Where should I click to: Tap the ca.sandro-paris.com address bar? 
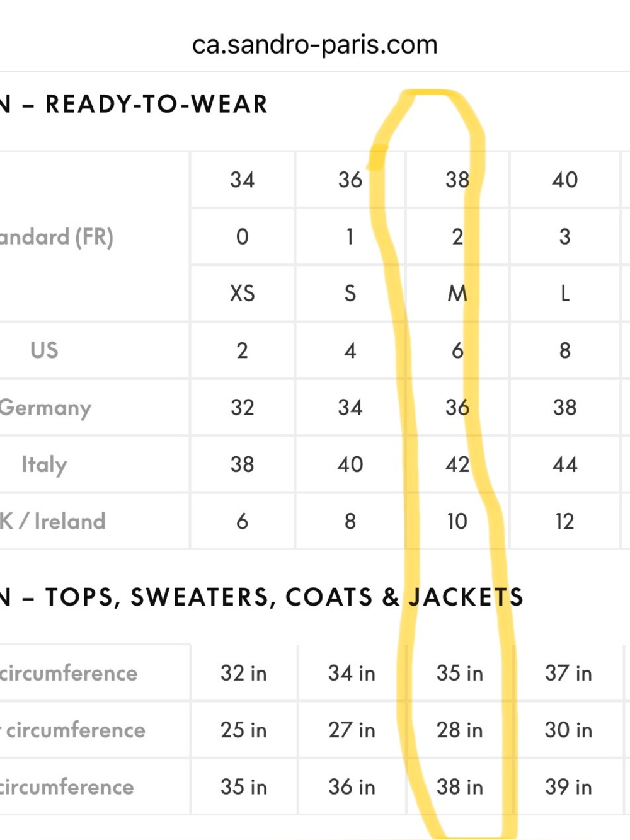click(314, 45)
